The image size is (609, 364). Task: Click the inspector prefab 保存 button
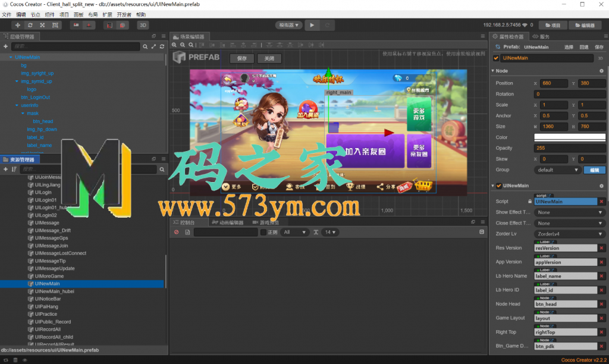click(x=599, y=47)
